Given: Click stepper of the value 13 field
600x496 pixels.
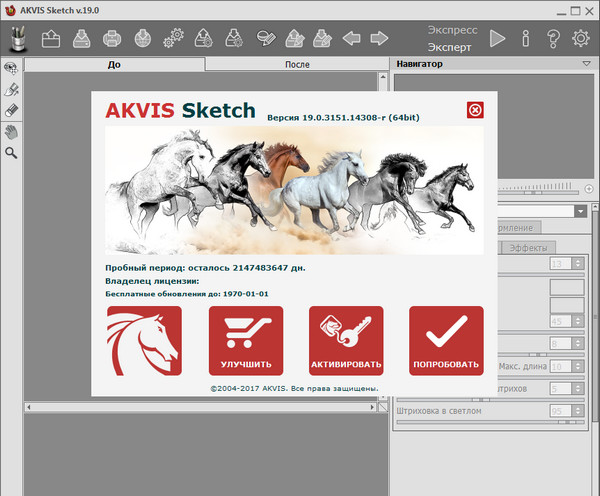Looking at the screenshot, I should click(578, 264).
